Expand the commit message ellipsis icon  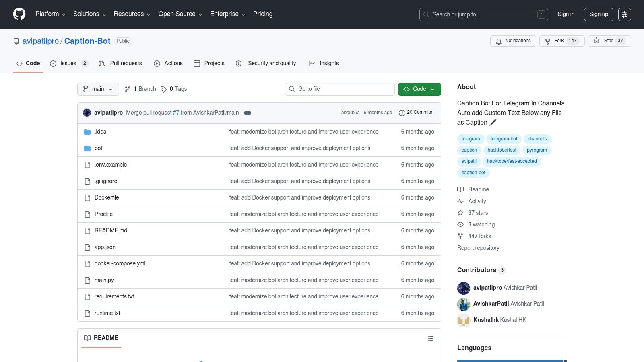(x=248, y=113)
